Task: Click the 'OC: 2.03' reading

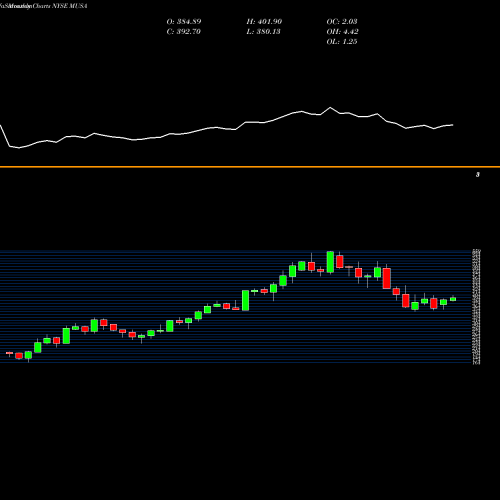Action: 342,22
